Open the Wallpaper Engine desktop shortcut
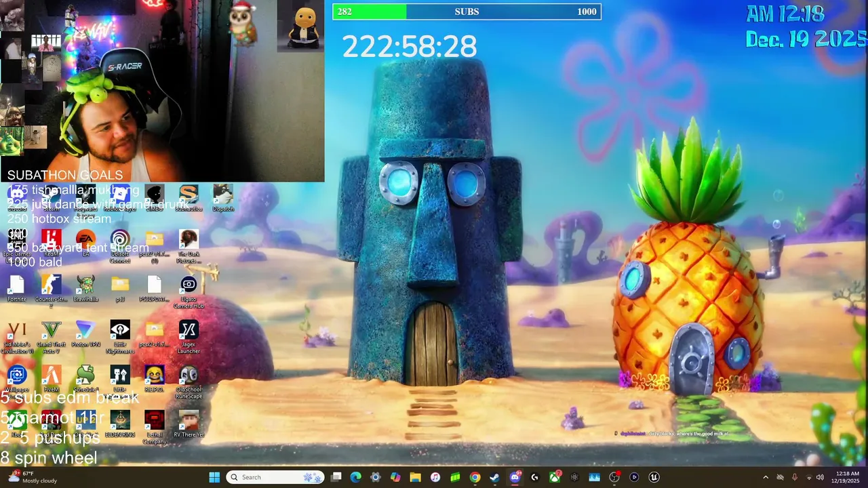The width and height of the screenshot is (868, 488). pyautogui.click(x=17, y=382)
